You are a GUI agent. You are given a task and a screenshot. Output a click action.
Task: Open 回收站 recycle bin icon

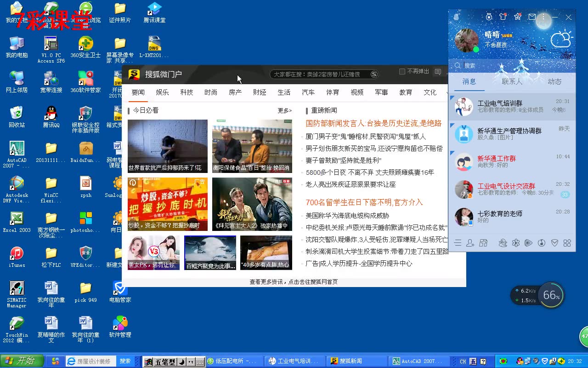[x=17, y=117]
